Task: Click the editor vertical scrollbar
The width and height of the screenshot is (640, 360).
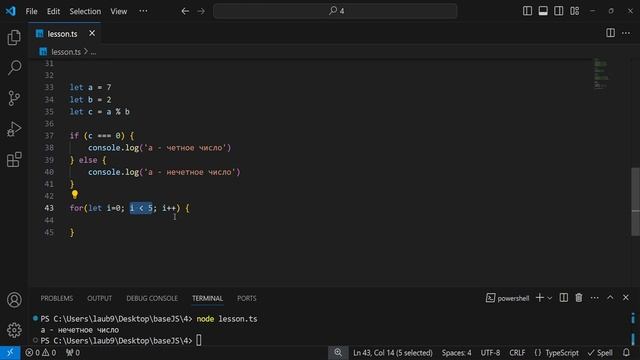Action: pos(636,202)
